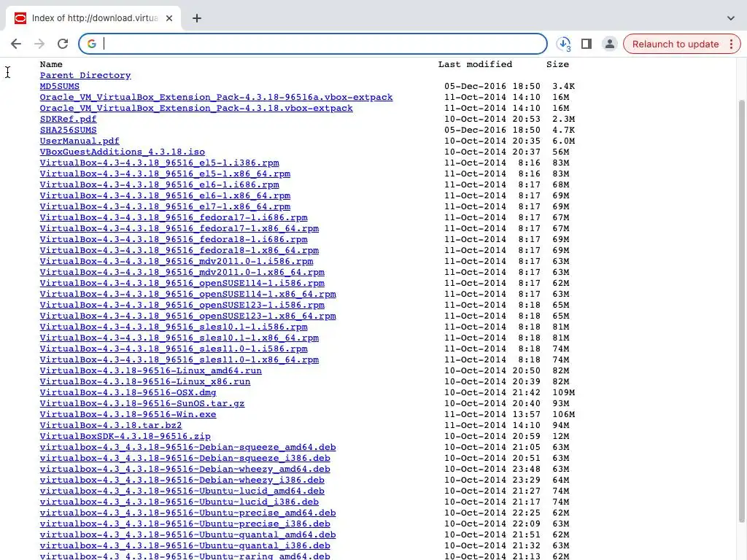Open SDKRef.pdf link

click(x=68, y=119)
